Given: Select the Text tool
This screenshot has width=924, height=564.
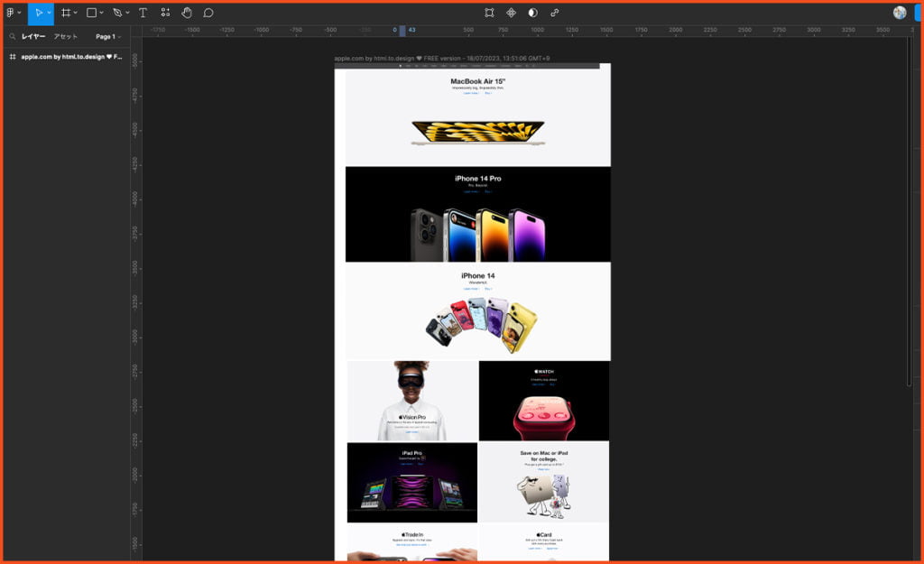Looking at the screenshot, I should point(143,14).
